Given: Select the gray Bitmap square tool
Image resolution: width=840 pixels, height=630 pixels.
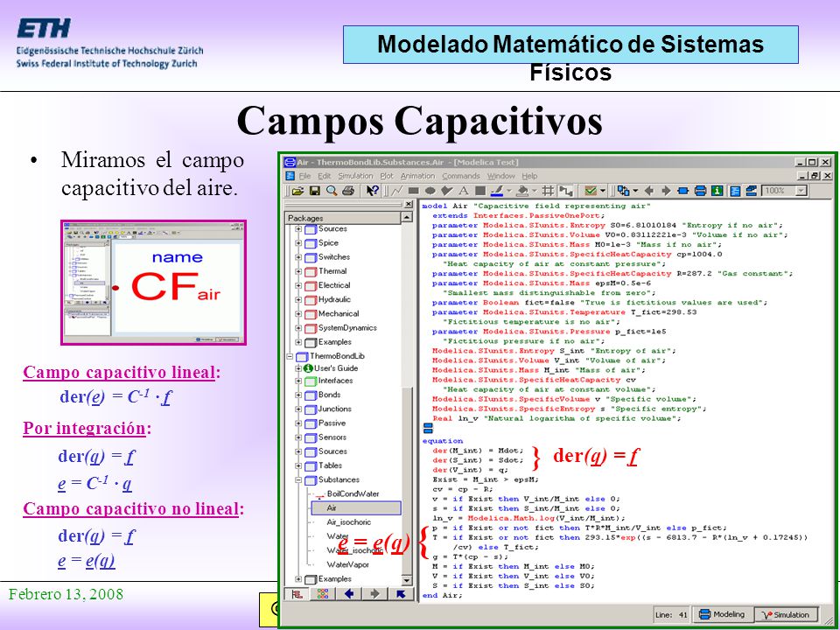Looking at the screenshot, I should 480,191.
